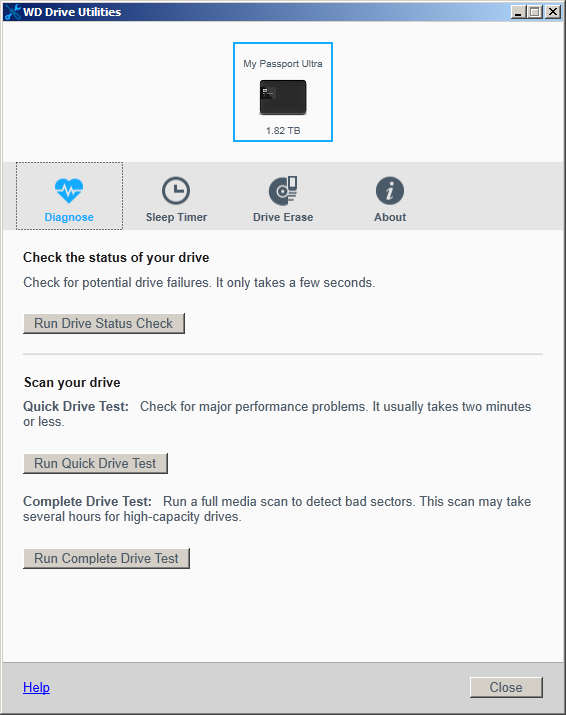The image size is (566, 715).
Task: Close window using title bar X
Action: pos(553,12)
